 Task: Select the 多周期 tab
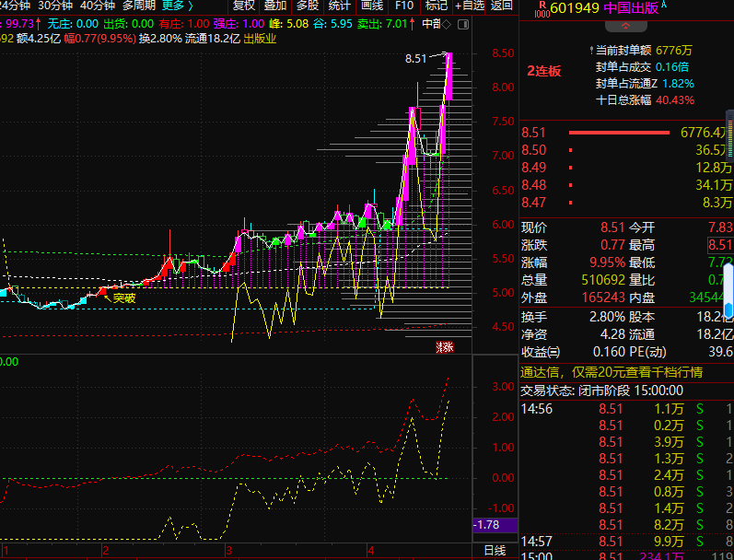pos(139,6)
